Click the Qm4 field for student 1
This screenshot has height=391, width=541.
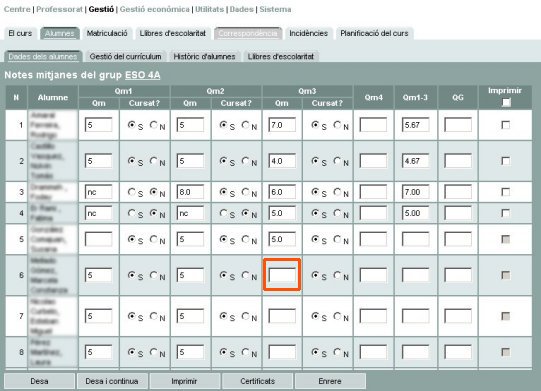[x=373, y=125]
